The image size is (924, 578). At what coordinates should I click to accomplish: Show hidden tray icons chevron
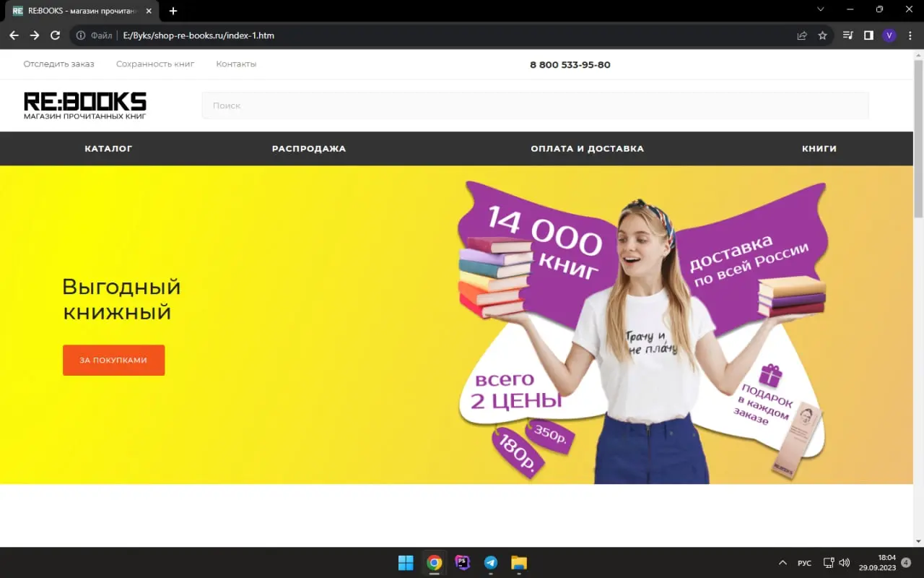783,563
